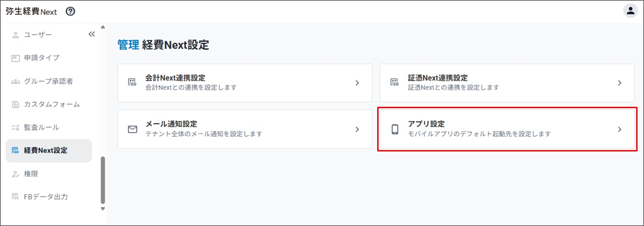Expand 会計Next連携設定 with its chevron arrow
Screen dimensions: 644x226
(x=357, y=83)
